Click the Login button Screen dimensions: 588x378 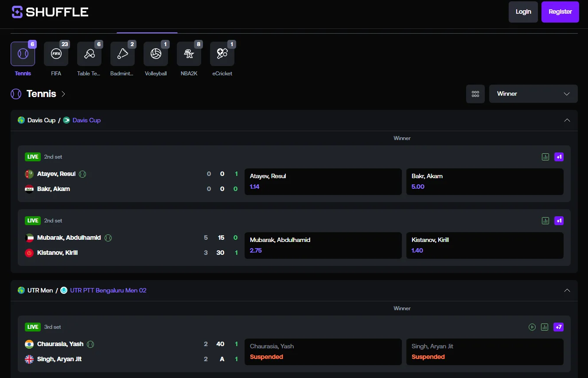(523, 12)
